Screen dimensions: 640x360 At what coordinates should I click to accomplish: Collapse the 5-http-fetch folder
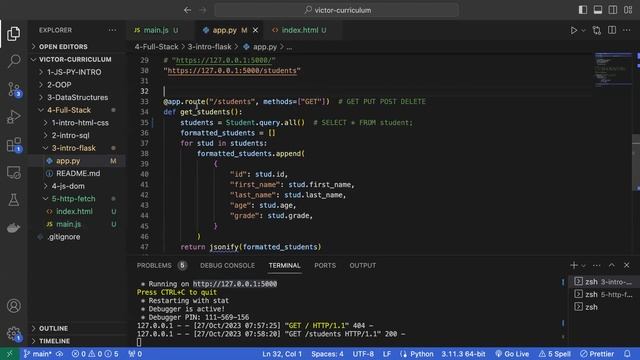[77, 199]
